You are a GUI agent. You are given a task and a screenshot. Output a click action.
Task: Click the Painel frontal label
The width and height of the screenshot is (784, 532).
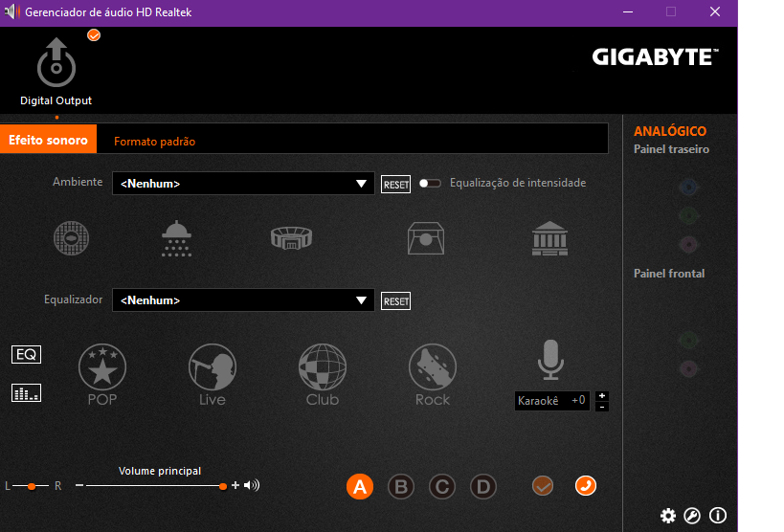point(669,274)
